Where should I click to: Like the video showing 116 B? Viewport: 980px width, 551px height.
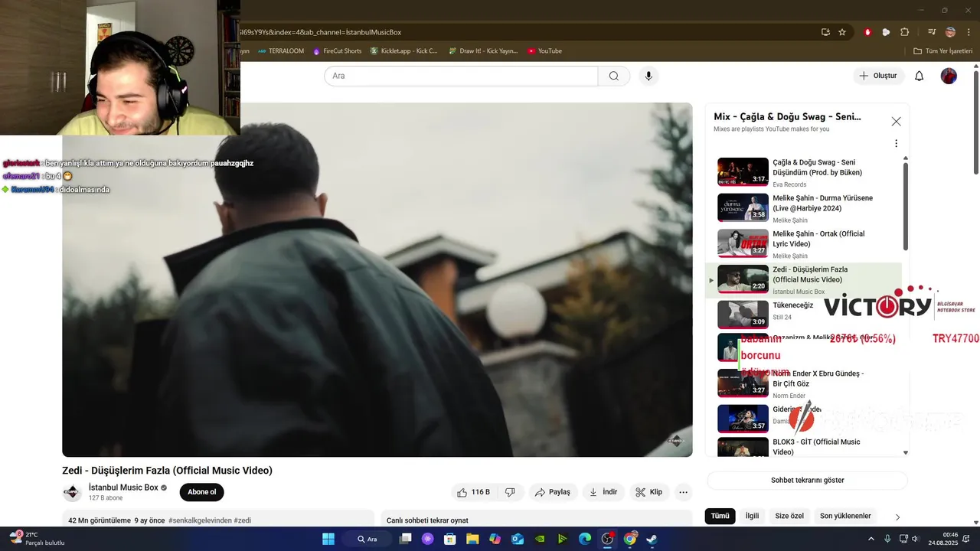coord(474,492)
